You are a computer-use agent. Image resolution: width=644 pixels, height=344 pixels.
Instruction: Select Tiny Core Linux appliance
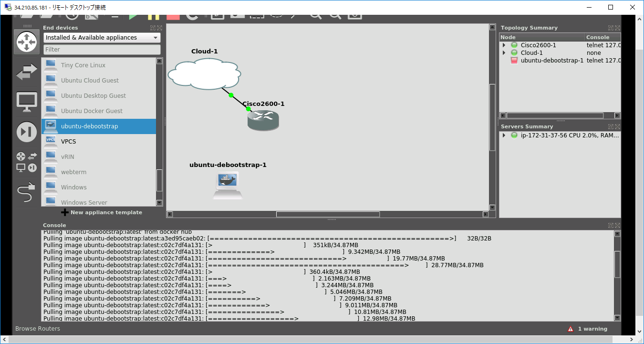pyautogui.click(x=99, y=65)
